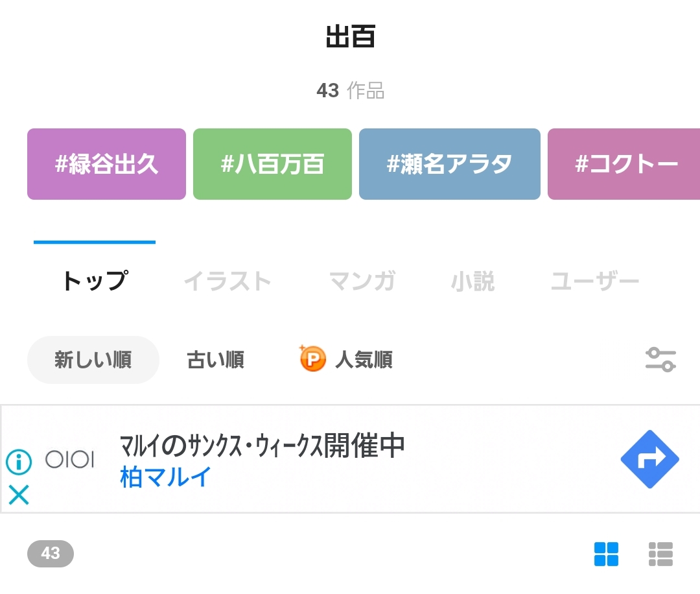Select the green #八百万百 tag
This screenshot has height=594, width=700.
(272, 164)
